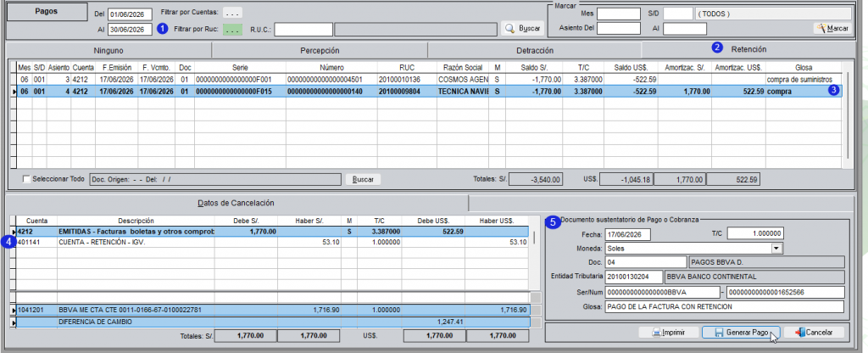The width and height of the screenshot is (868, 353).
Task: Click the PAGOS BBVA D. description box
Action: point(765,262)
